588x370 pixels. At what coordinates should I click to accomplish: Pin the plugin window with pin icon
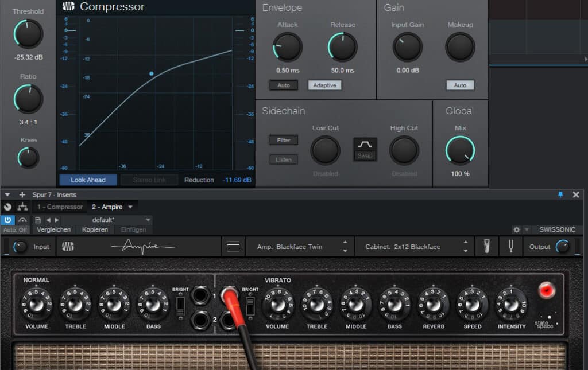560,194
